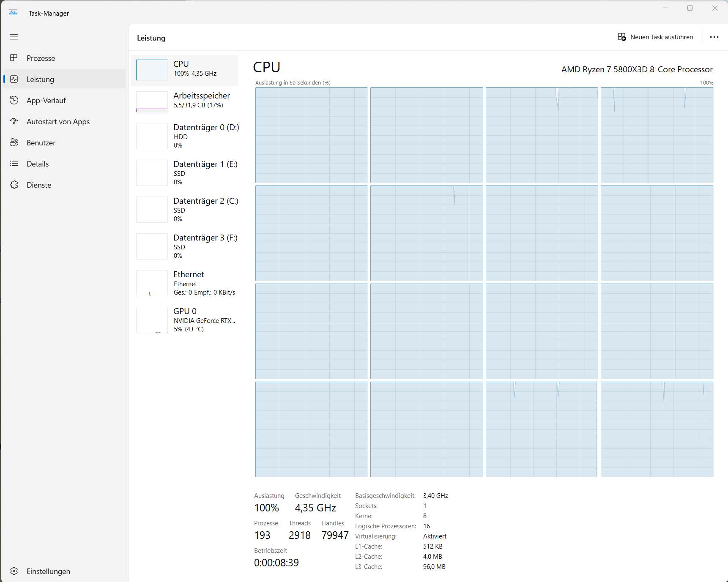The height and width of the screenshot is (582, 728).
Task: Select Datenträger 3 (F:) thumbnail
Action: click(152, 246)
